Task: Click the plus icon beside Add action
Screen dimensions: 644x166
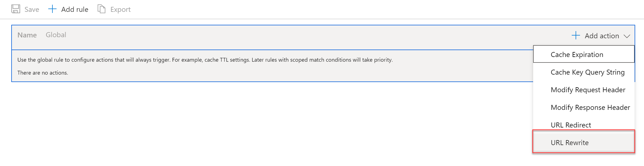Action: tap(576, 36)
